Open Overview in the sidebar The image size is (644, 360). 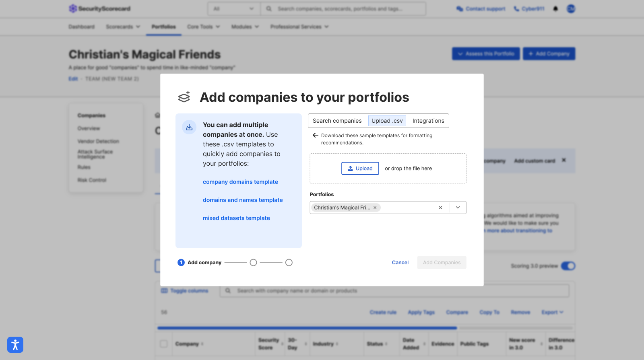[89, 128]
